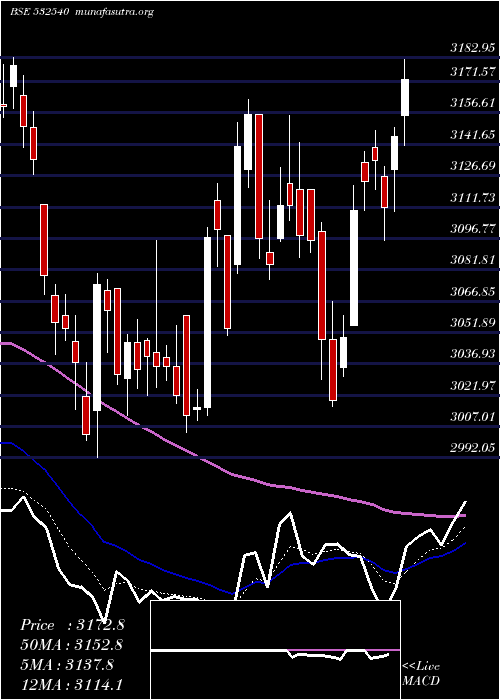Image resolution: width=500 pixels, height=700 pixels.
Task: Click the '<<Live MACD' label
Action: 421,674
